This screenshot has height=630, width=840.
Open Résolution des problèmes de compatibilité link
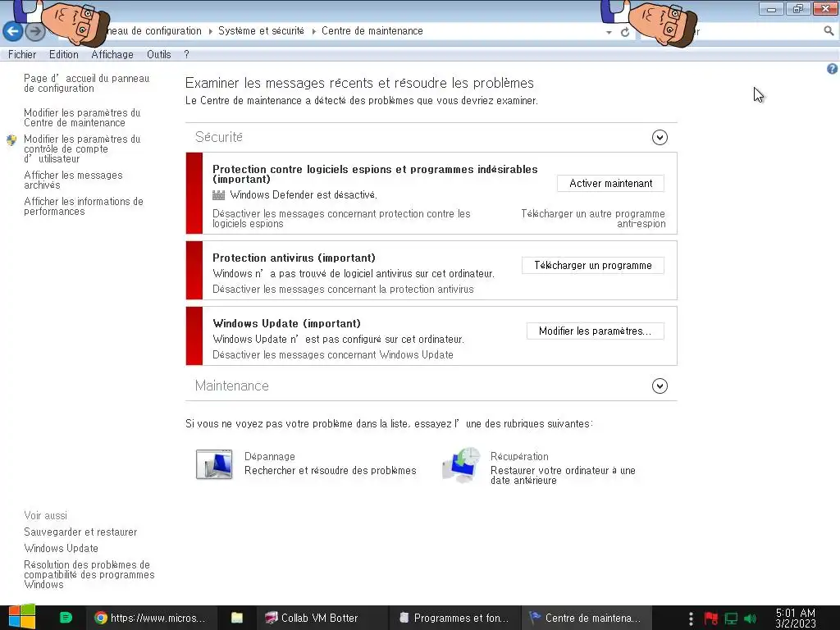coord(89,575)
